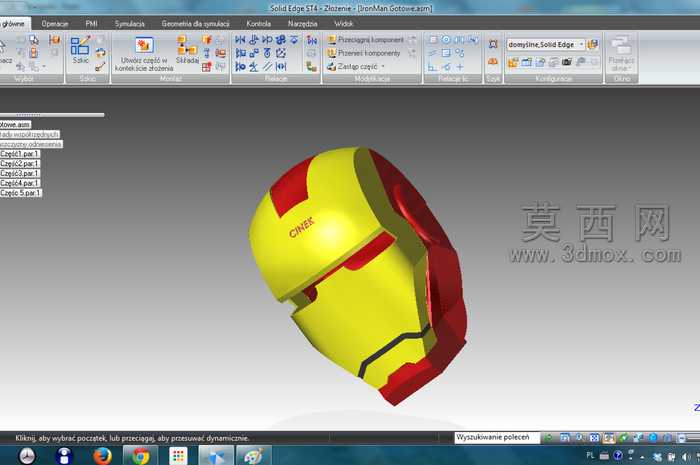Open the Symulacja tab

click(x=129, y=24)
